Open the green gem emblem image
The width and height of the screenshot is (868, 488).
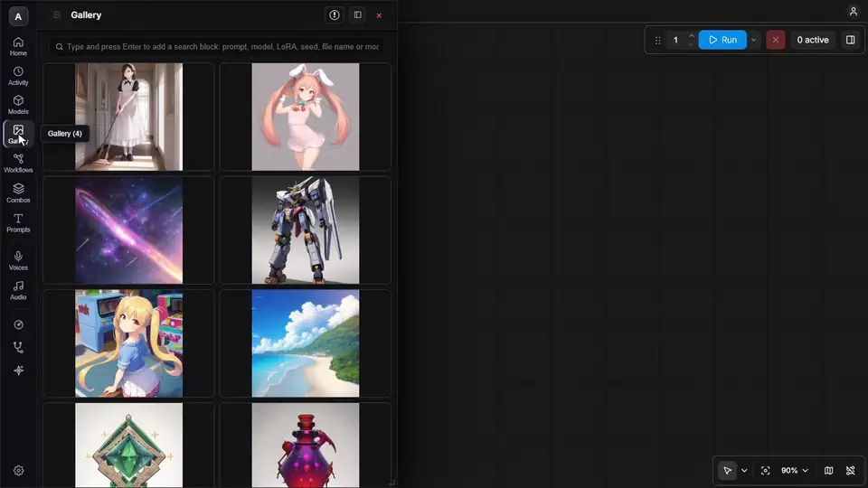[128, 445]
